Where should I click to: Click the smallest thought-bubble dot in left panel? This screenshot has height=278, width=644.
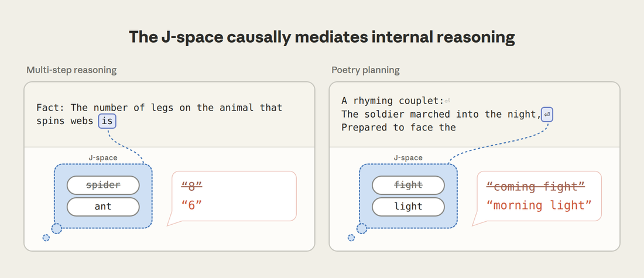pos(46,238)
